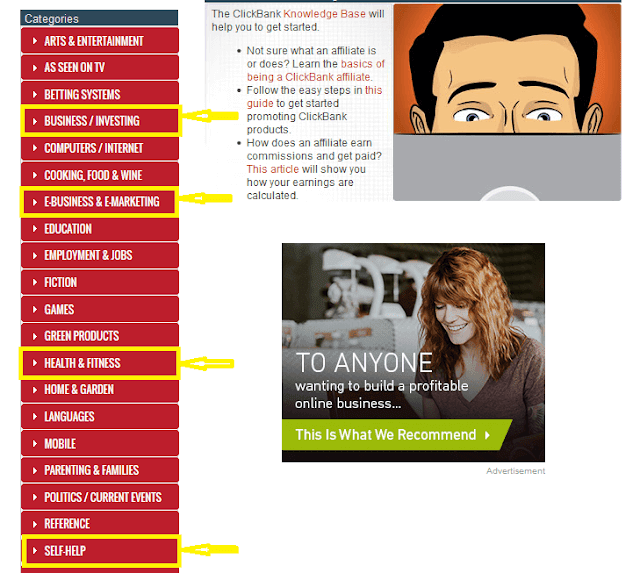The height and width of the screenshot is (573, 640).
Task: Expand the E-Business & E-Marketing arrow
Action: (x=35, y=202)
